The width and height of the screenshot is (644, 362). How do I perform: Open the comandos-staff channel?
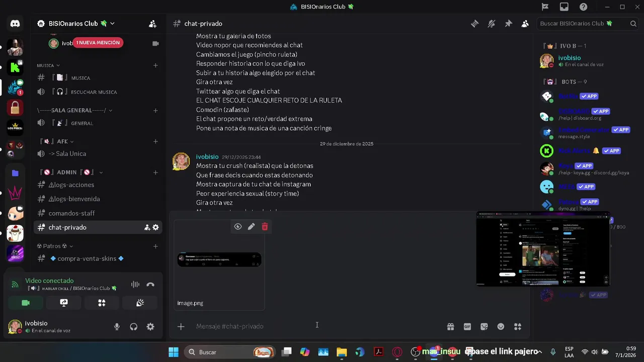(98, 213)
